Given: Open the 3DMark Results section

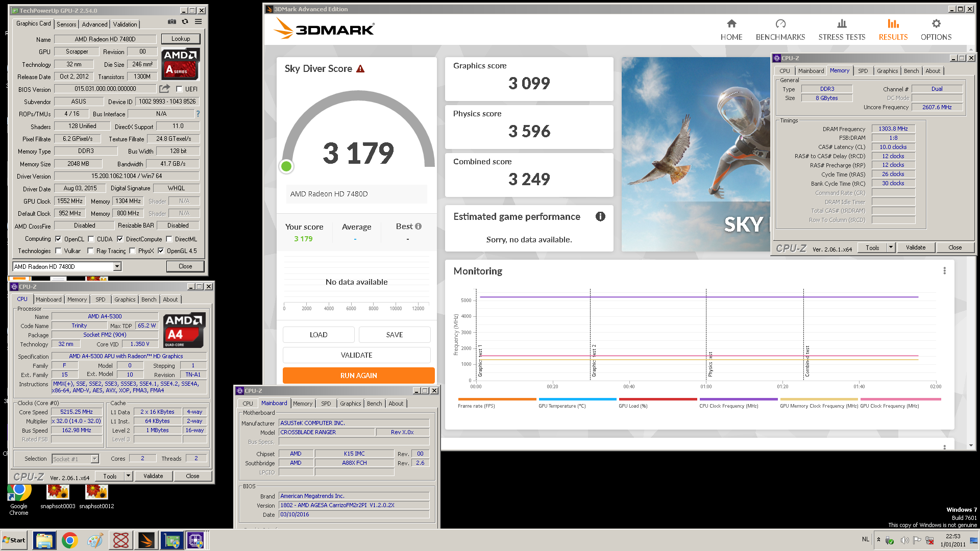Looking at the screenshot, I should (893, 30).
